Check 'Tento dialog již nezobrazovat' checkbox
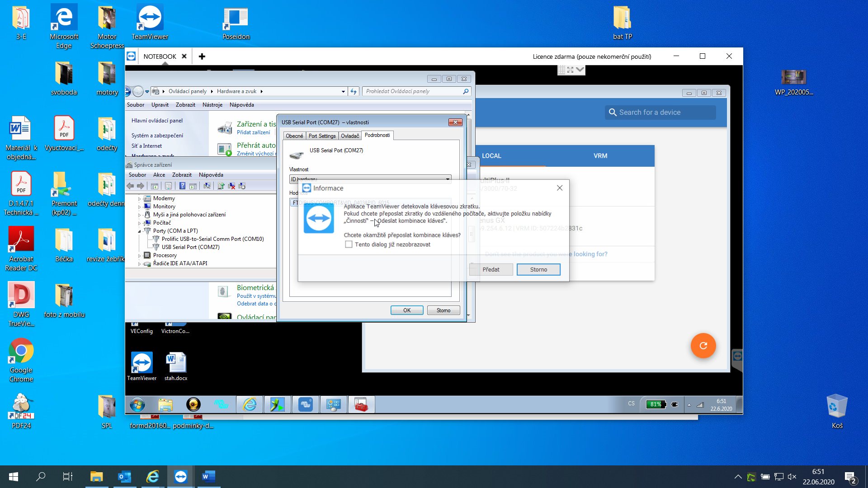The height and width of the screenshot is (488, 868). (349, 244)
